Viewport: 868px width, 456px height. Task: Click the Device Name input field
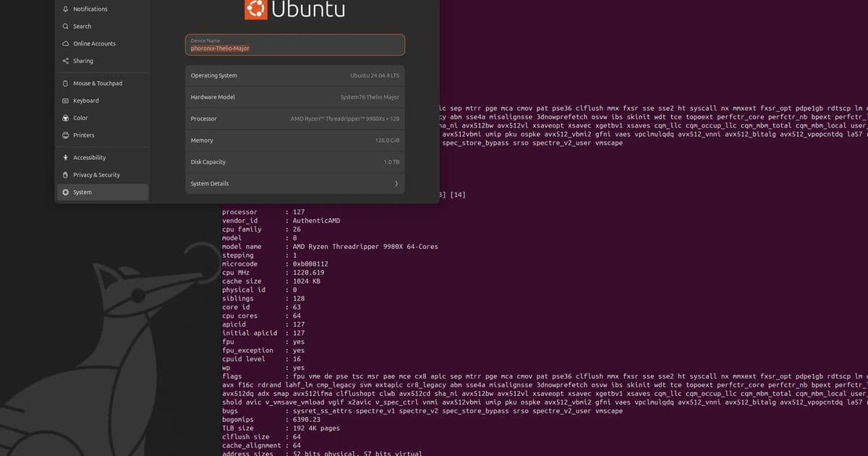295,45
